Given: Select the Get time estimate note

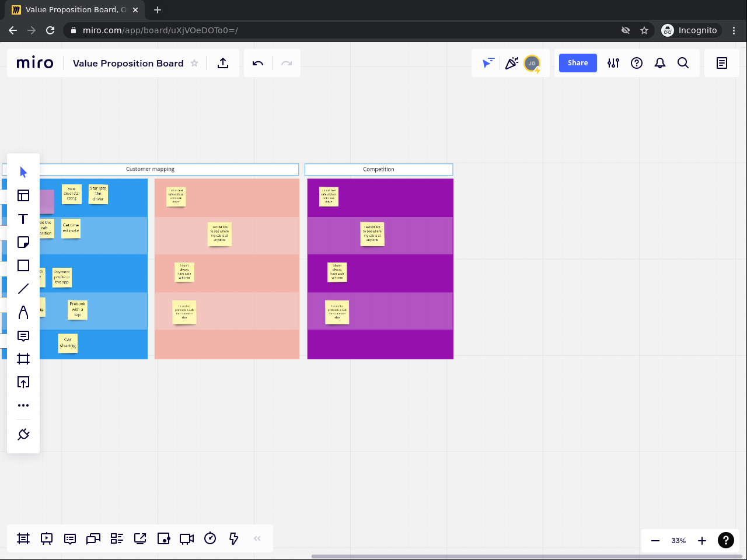Looking at the screenshot, I should 71,229.
